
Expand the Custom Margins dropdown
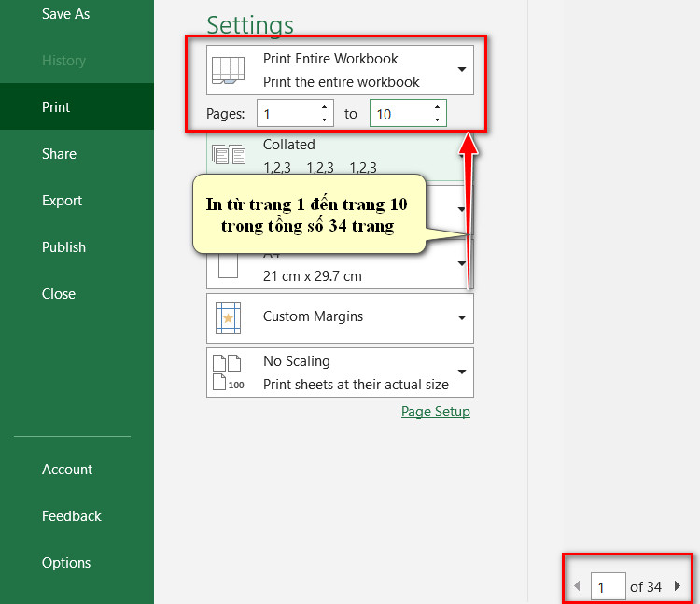tap(462, 317)
